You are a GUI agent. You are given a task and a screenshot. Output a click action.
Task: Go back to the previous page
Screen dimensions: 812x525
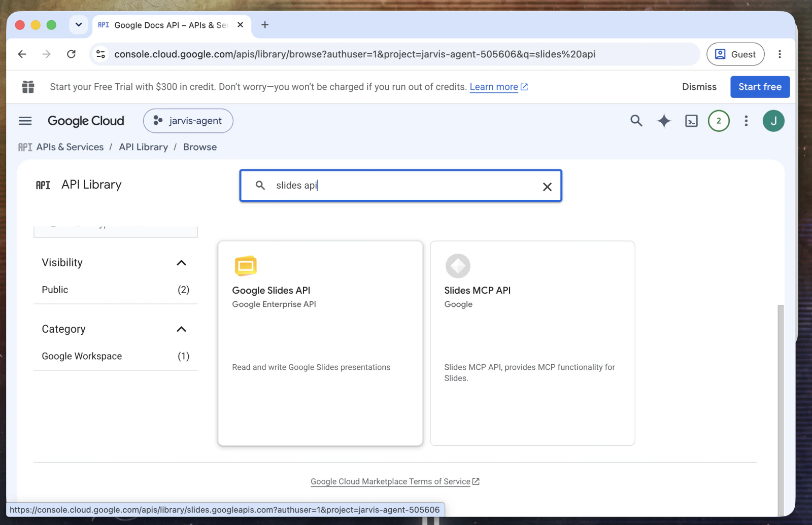[22, 54]
